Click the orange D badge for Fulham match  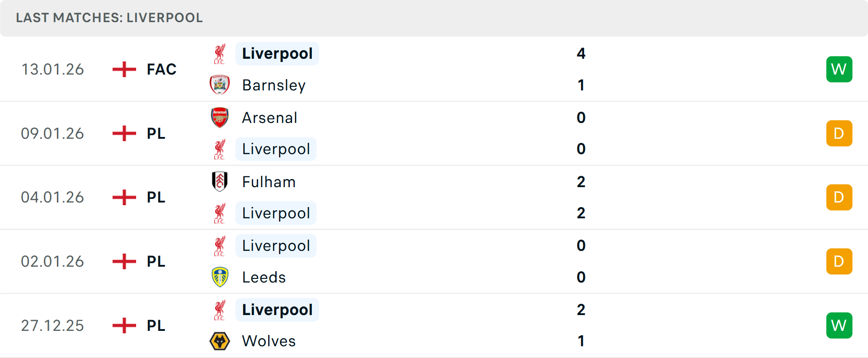839,198
